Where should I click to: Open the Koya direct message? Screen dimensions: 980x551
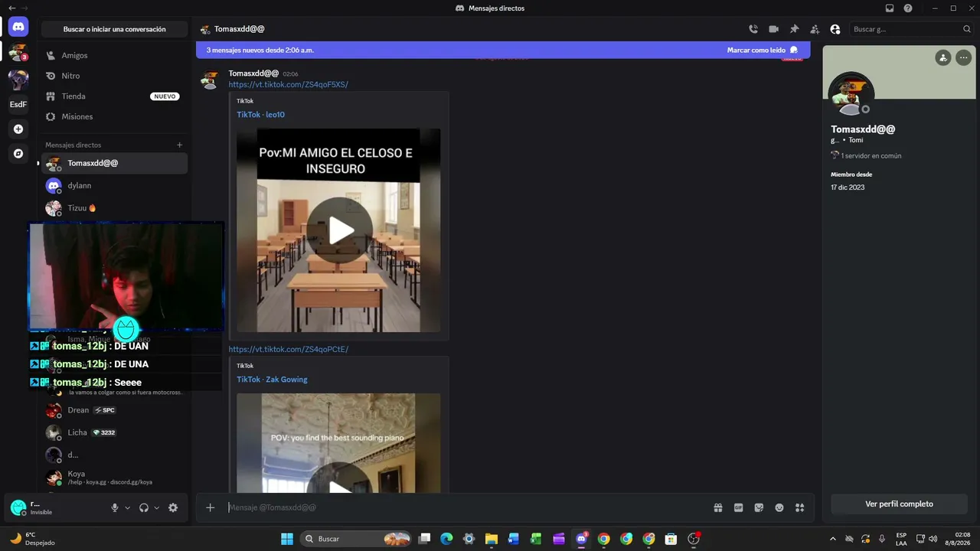coord(115,478)
